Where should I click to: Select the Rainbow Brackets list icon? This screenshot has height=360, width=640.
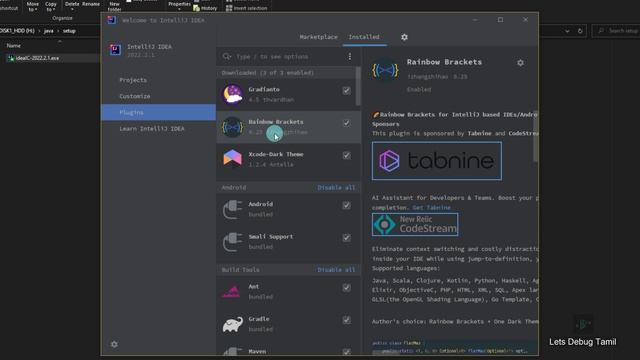click(x=233, y=127)
